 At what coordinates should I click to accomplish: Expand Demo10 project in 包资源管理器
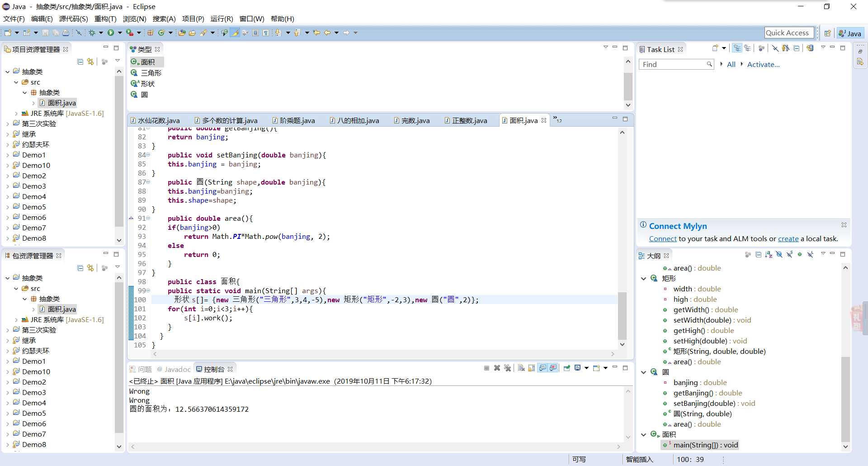(x=8, y=372)
